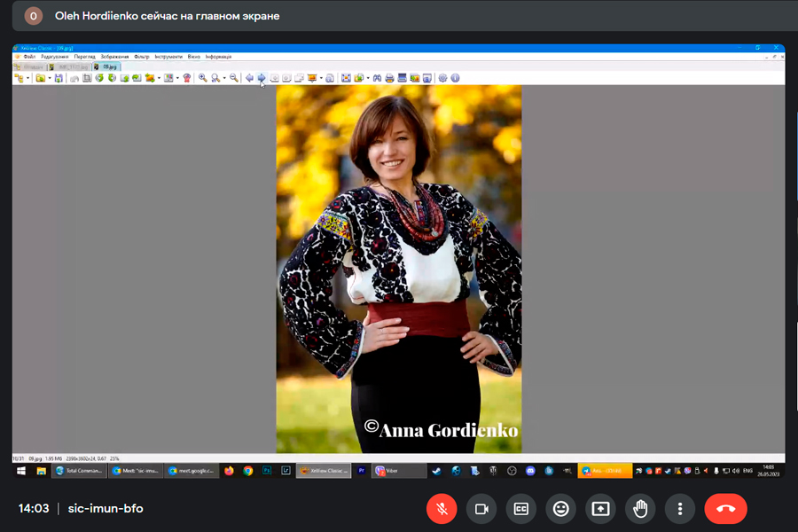Go to previous image with the left arrow

click(250, 78)
